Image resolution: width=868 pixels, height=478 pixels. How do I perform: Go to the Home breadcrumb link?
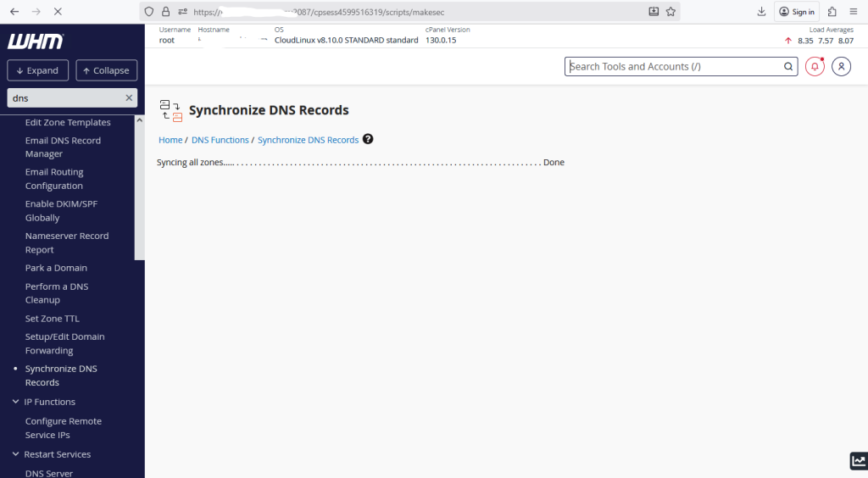pos(170,140)
